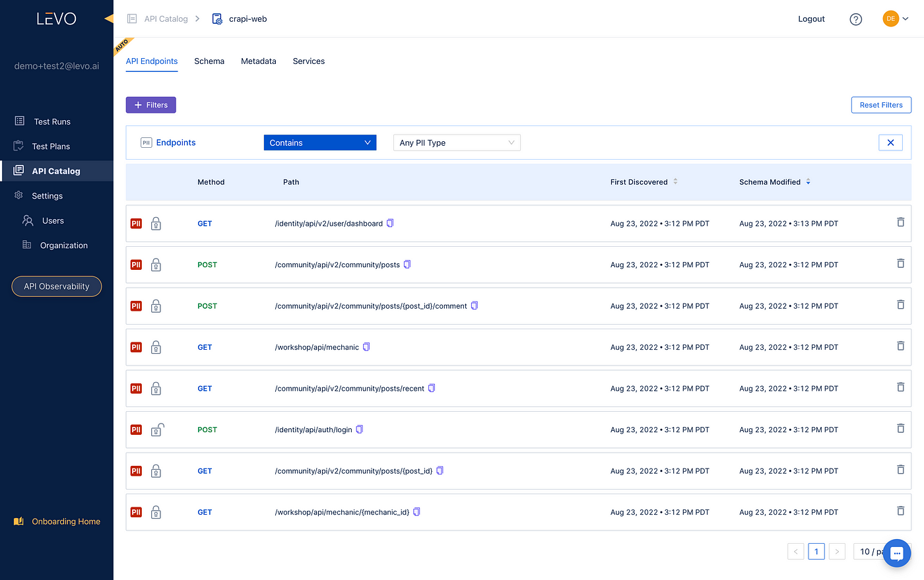The height and width of the screenshot is (580, 924).
Task: Toggle Schema Modified sort order
Action: (x=808, y=181)
